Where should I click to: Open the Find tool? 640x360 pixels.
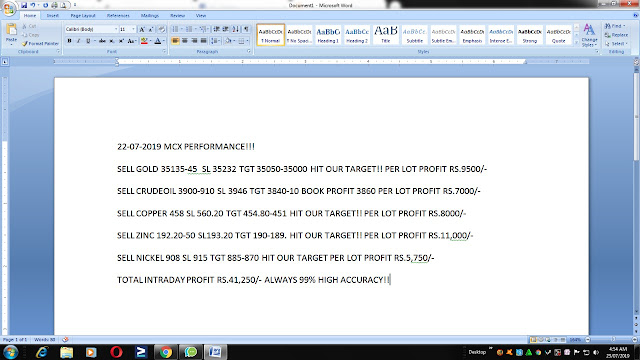pyautogui.click(x=615, y=26)
